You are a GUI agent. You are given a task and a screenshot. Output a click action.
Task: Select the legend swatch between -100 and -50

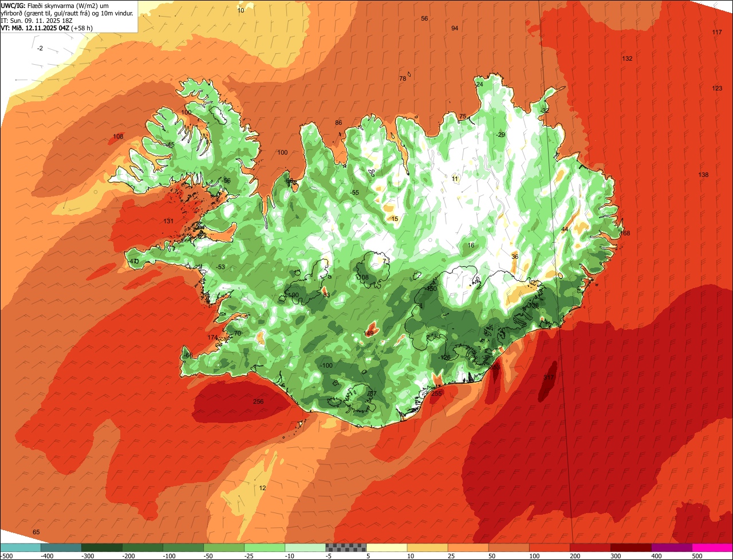[183, 547]
